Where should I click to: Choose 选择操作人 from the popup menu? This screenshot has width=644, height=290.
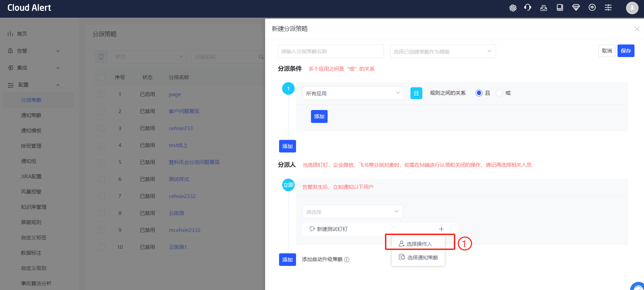pyautogui.click(x=418, y=244)
